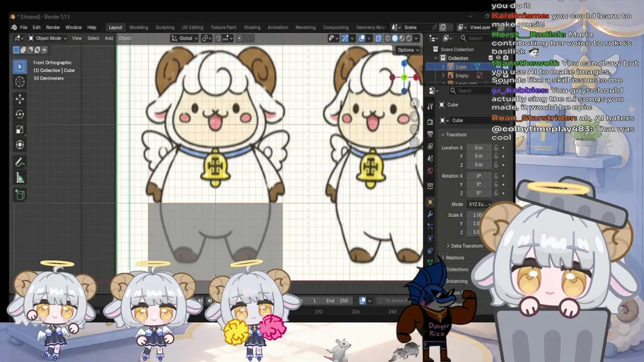
Task: Open the viewport Select menu
Action: 93,38
